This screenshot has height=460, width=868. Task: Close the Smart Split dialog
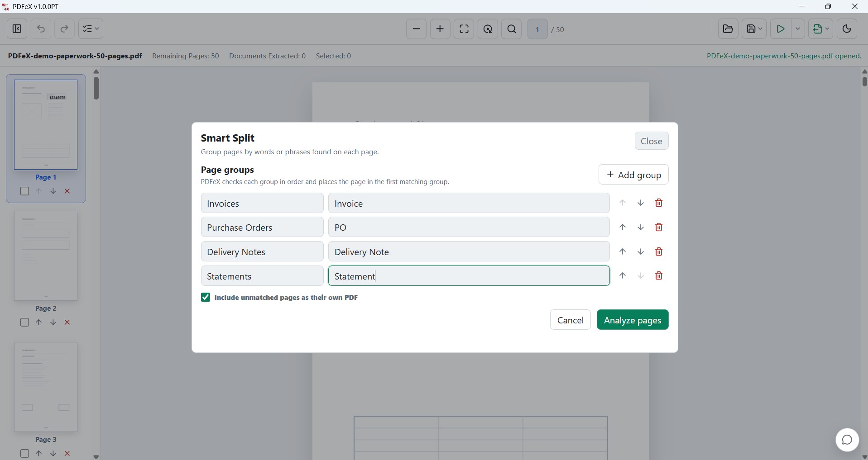coord(652,141)
